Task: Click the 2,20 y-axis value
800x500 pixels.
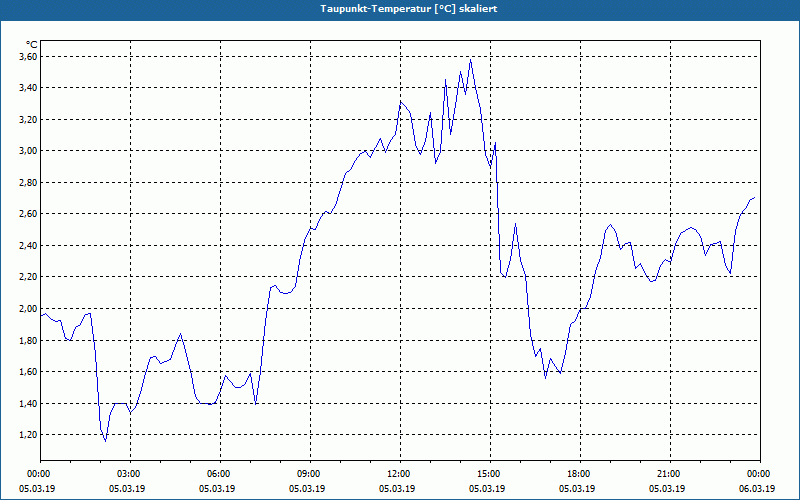Action: [28, 277]
